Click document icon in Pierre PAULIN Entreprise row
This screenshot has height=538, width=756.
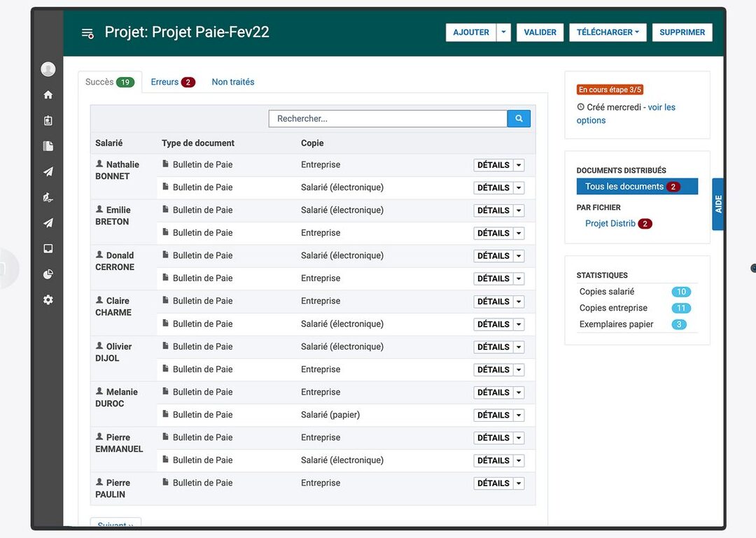165,481
